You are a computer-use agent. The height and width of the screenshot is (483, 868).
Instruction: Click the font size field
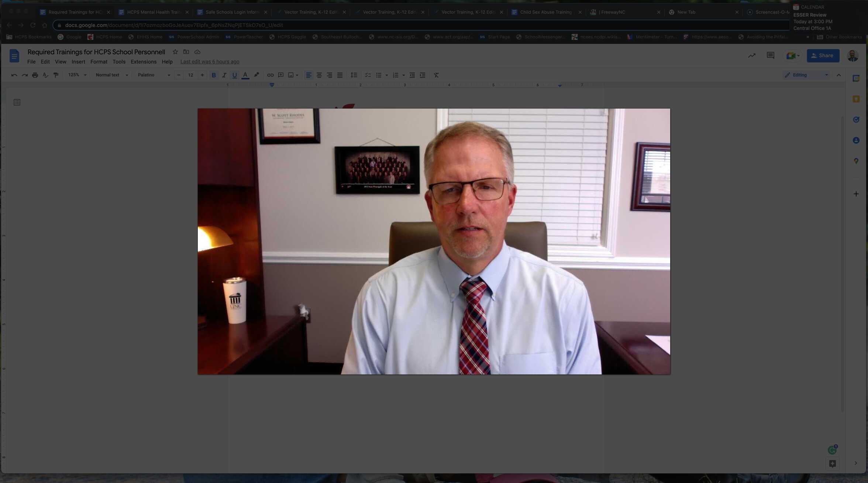click(190, 75)
